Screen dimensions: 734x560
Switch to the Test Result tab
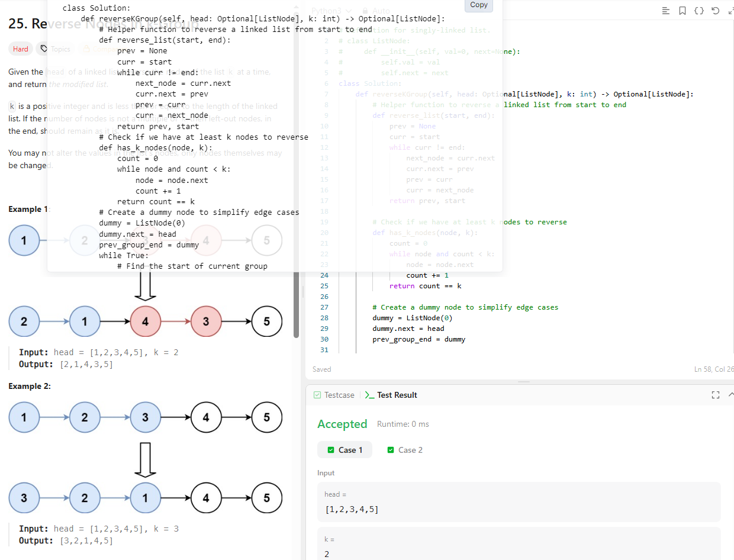tap(397, 395)
